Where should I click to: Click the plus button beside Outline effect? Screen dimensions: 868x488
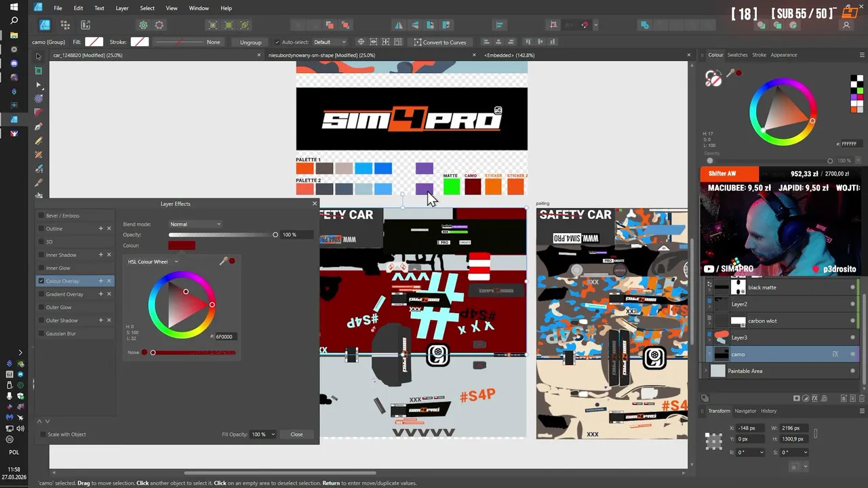click(x=100, y=228)
